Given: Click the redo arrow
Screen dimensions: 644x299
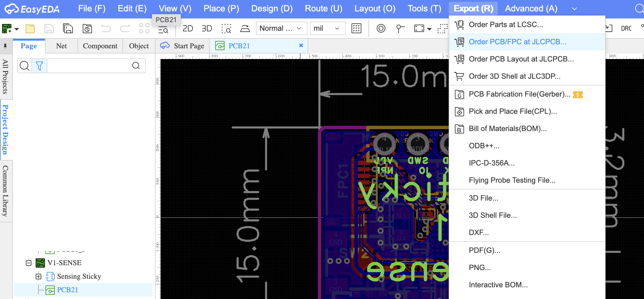Looking at the screenshot, I should coord(125,29).
